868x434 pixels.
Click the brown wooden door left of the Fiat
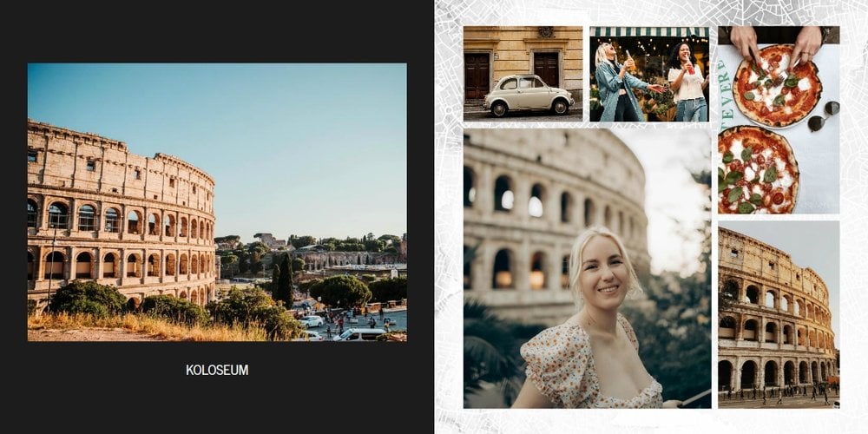(477, 76)
